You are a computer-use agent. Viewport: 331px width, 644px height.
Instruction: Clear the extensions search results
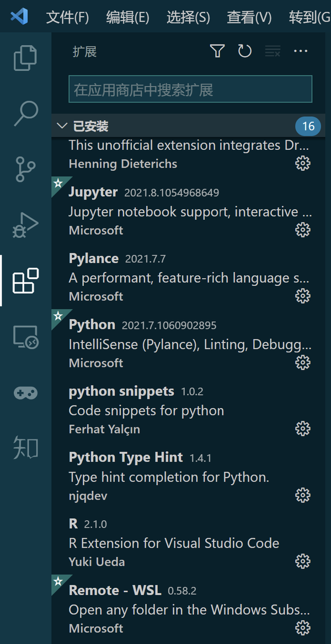click(x=272, y=51)
